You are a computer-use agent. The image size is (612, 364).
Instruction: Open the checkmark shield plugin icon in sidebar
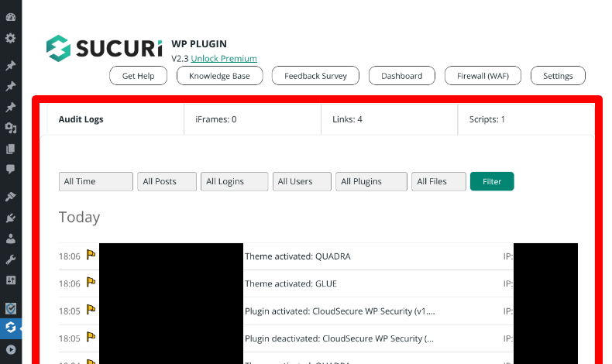click(x=11, y=308)
